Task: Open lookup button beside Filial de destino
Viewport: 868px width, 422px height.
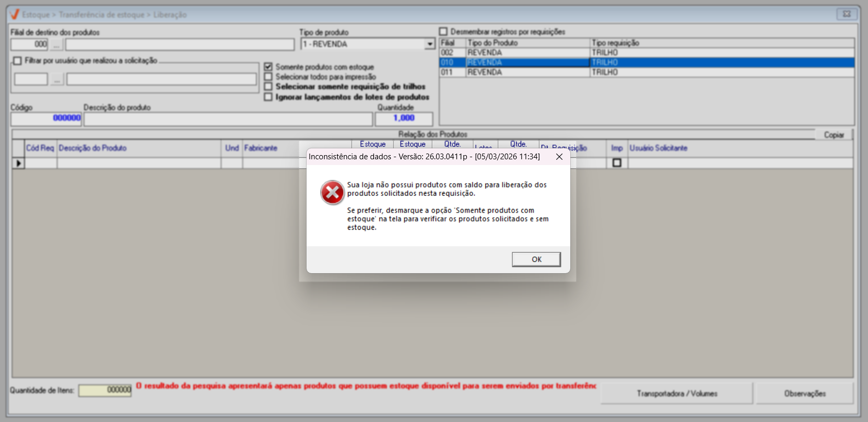Action: tap(56, 44)
